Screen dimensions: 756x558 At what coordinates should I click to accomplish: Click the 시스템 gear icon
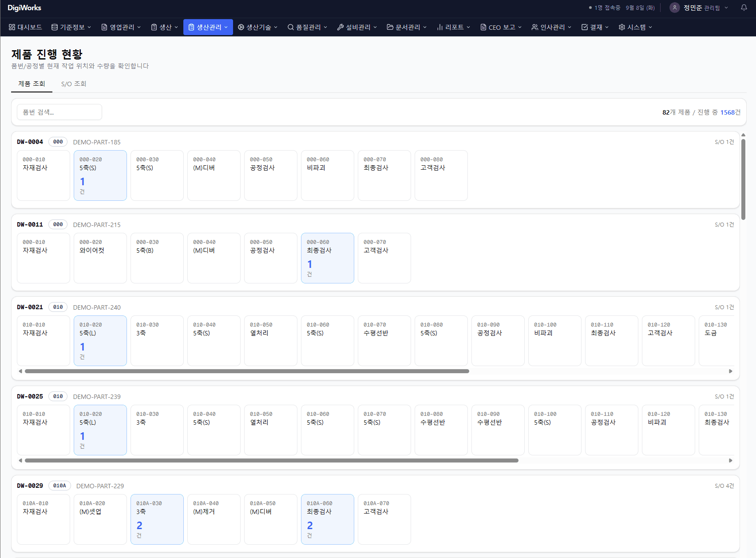(x=622, y=27)
